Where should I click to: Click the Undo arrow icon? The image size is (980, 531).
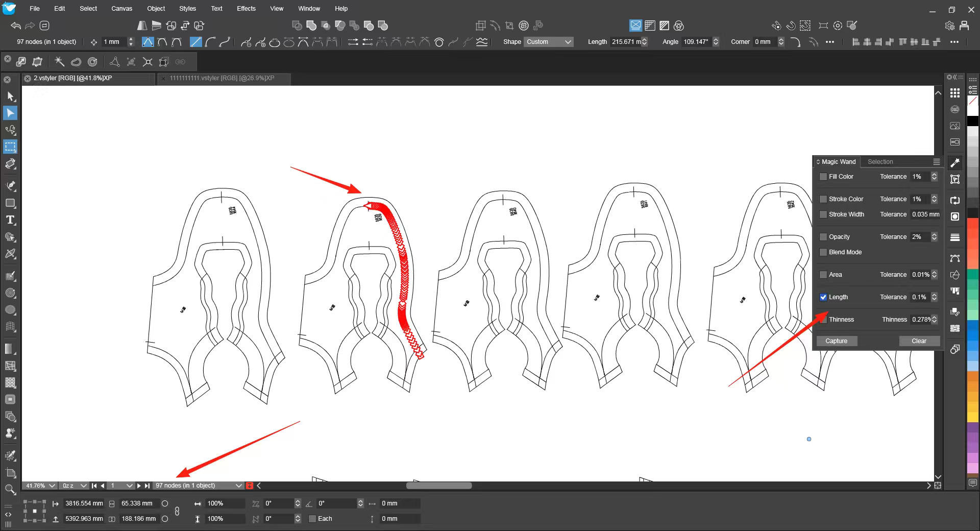16,26
